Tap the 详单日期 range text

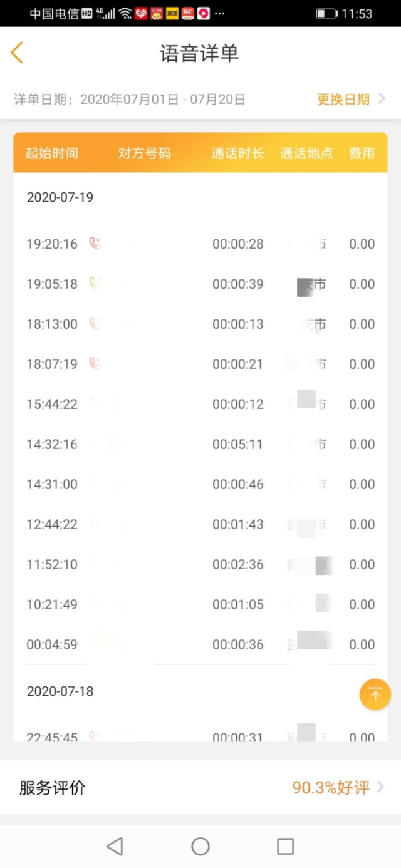[130, 100]
